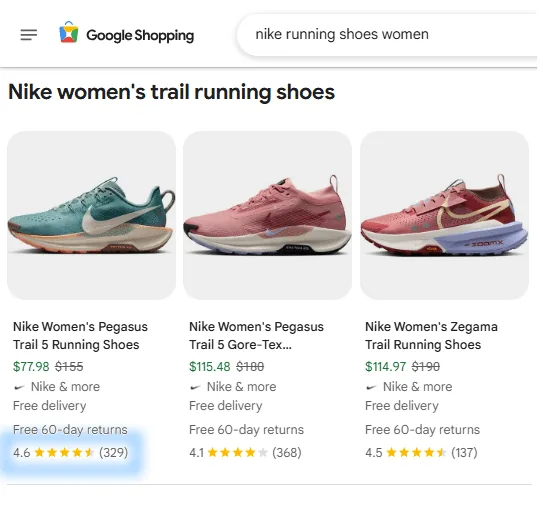Click Free delivery under the $77.98 shoe
Viewport: 543px width, 506px height.
pyautogui.click(x=50, y=406)
